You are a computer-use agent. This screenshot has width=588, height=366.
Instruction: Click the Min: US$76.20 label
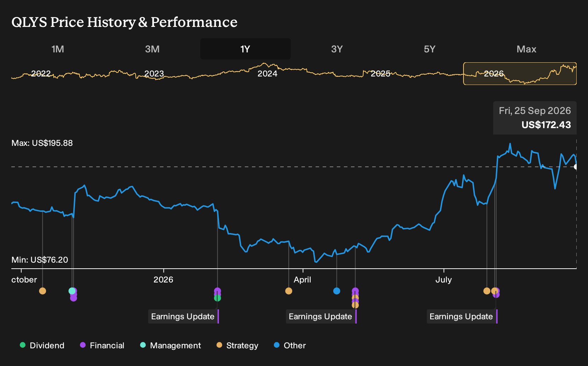pyautogui.click(x=40, y=260)
